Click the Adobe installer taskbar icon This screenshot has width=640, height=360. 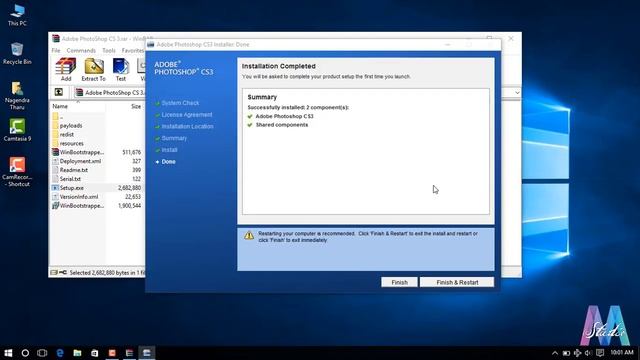point(147,353)
